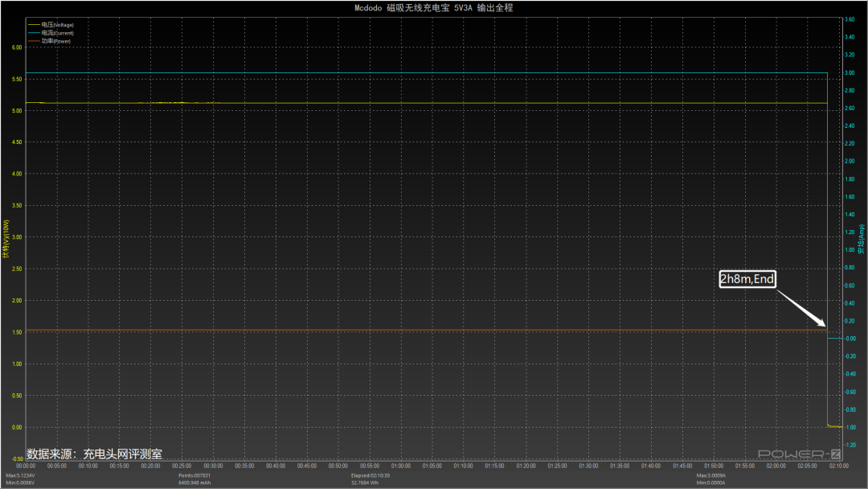This screenshot has width=868, height=489.
Task: Click the Min:0.0000A current readout
Action: [710, 483]
